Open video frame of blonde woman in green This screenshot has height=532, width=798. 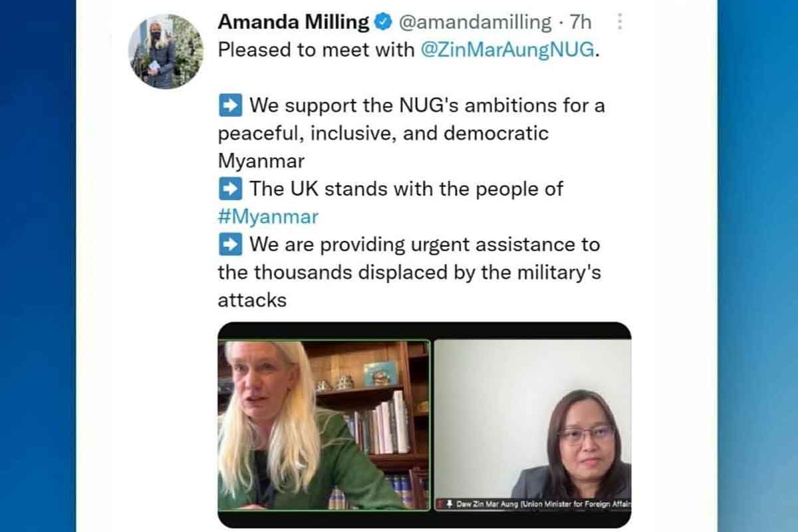(x=324, y=426)
